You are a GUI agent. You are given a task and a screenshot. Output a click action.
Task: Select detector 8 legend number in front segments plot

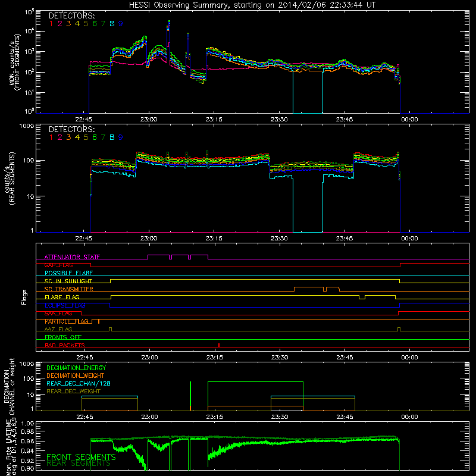112,24
